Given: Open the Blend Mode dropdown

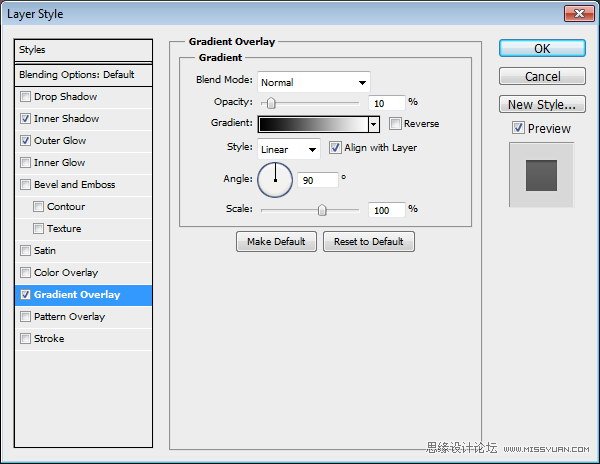Looking at the screenshot, I should click(314, 82).
